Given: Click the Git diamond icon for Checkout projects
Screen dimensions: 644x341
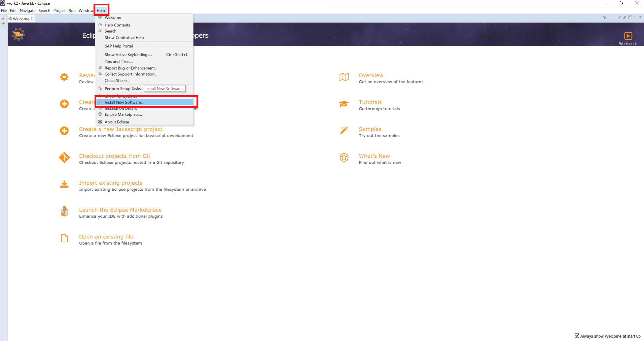Looking at the screenshot, I should (64, 157).
